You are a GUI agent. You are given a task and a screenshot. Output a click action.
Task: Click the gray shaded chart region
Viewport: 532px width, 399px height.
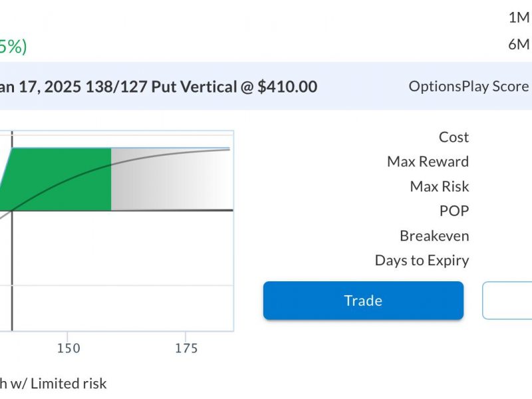point(172,179)
